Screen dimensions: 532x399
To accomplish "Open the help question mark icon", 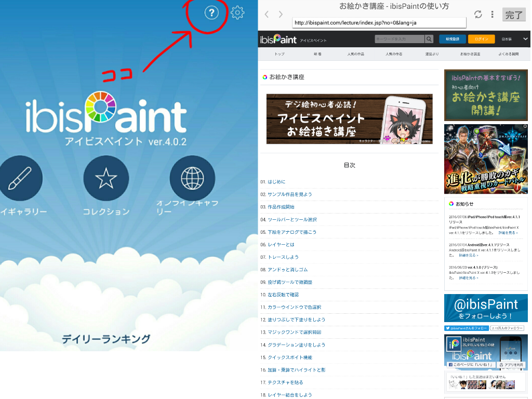I will click(x=211, y=13).
